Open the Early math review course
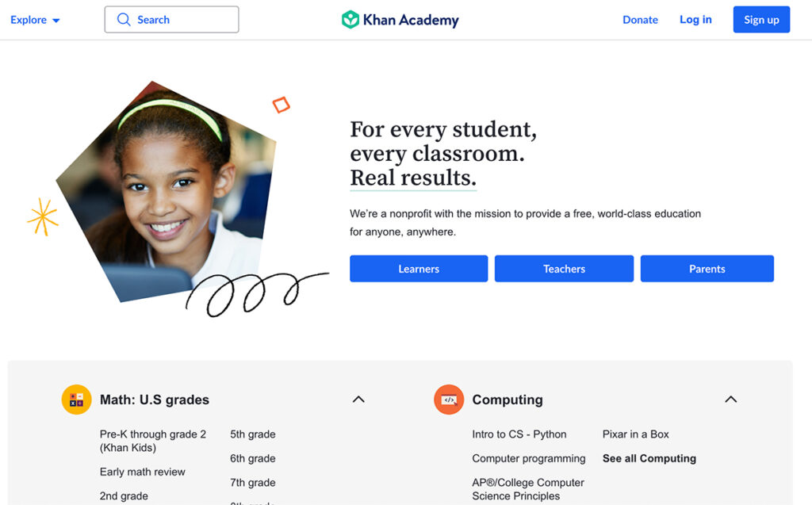Viewport: 812px width, 505px height. 143,472
